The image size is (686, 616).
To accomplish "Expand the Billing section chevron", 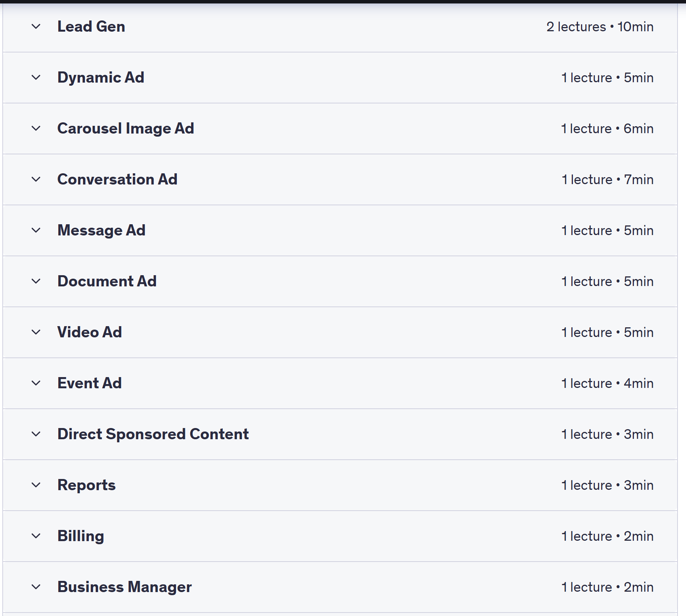I will [36, 536].
